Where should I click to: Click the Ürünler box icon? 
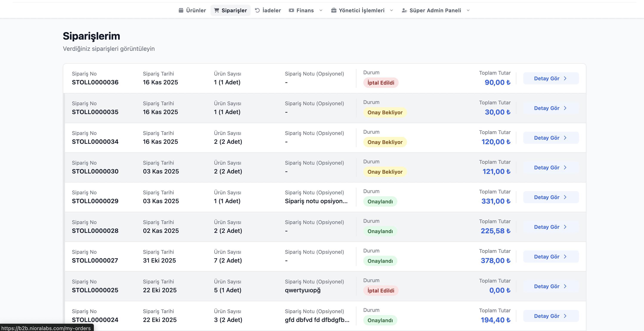(x=181, y=10)
